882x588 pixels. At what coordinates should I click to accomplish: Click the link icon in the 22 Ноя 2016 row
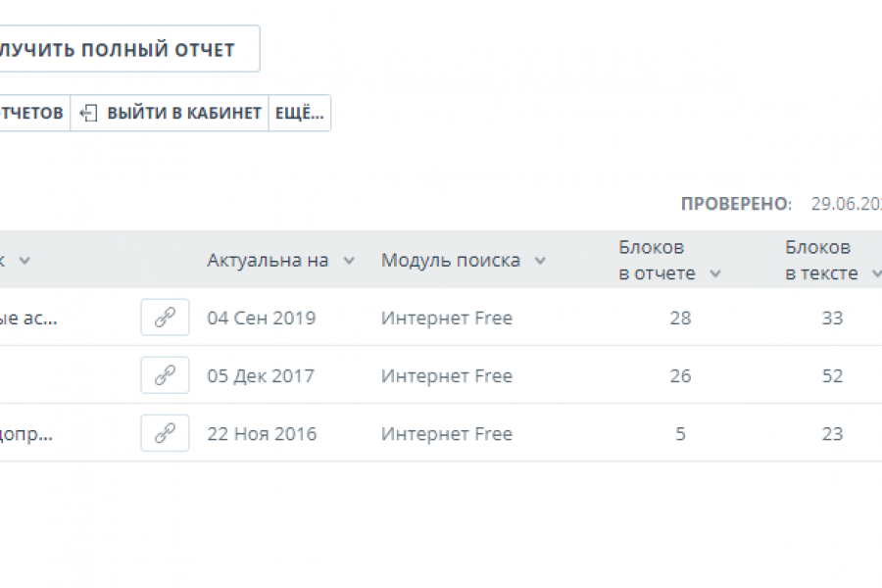(165, 433)
